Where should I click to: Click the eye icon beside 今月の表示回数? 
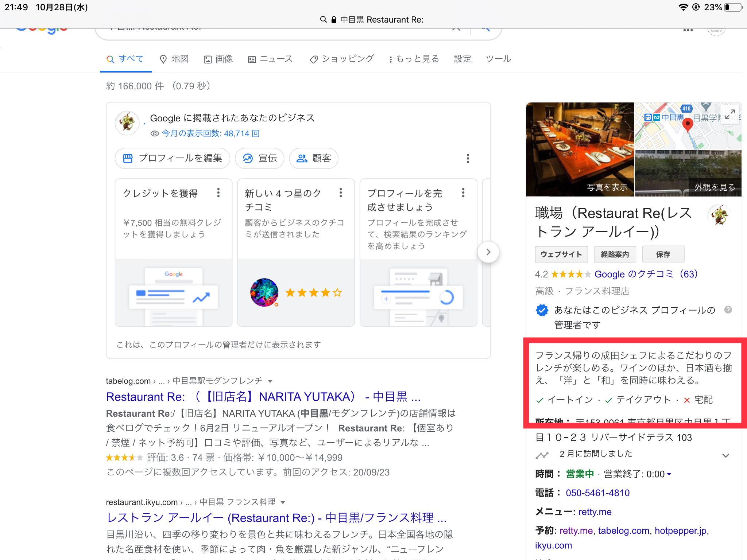tap(155, 133)
